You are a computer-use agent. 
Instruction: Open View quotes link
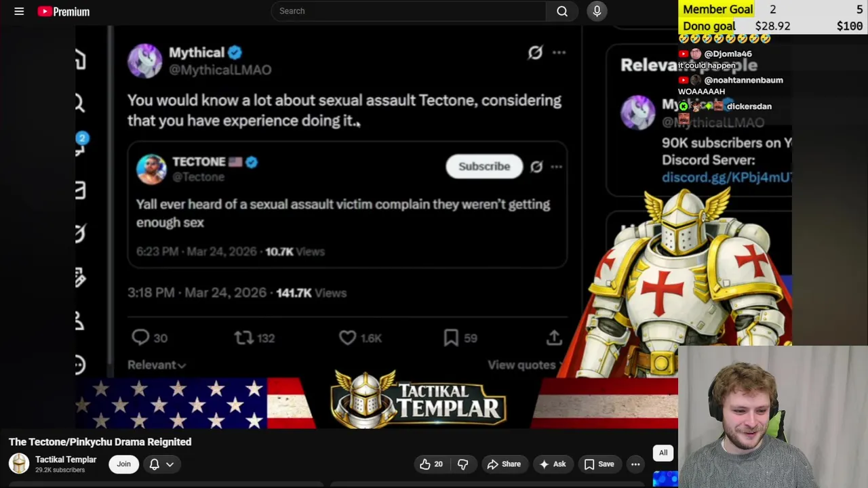523,365
